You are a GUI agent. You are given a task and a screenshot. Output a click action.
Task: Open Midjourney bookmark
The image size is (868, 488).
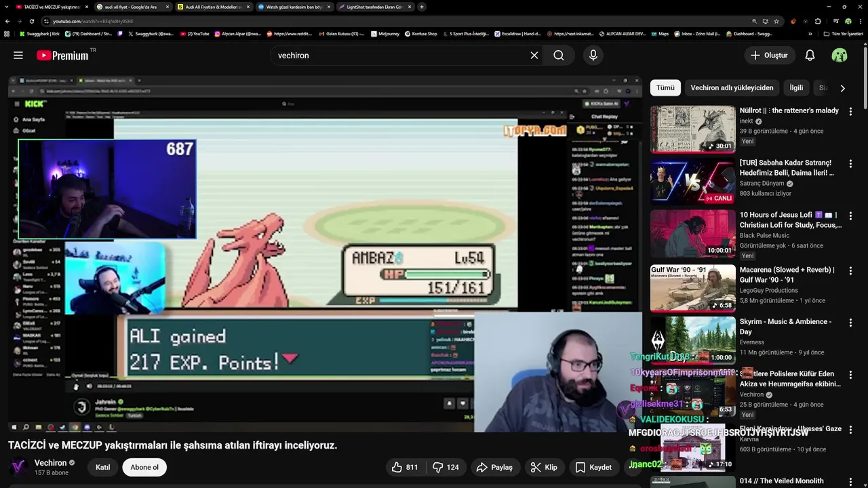tap(384, 33)
